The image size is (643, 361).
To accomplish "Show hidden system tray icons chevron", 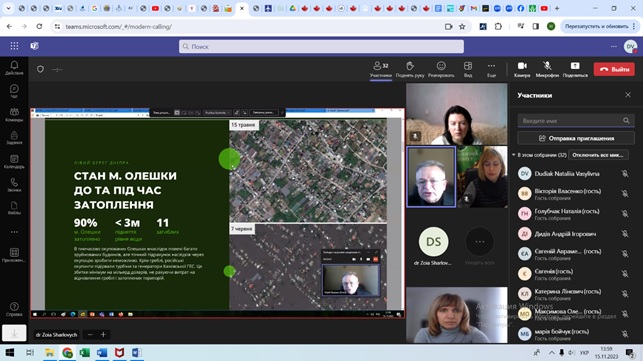I will (x=552, y=352).
